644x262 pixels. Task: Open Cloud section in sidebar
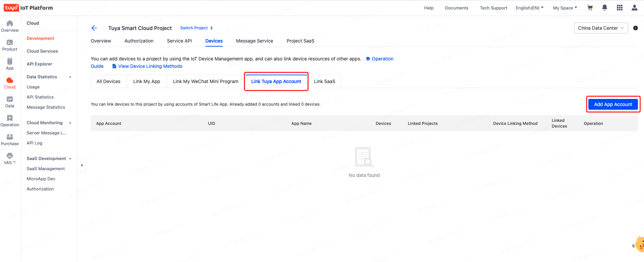[10, 83]
